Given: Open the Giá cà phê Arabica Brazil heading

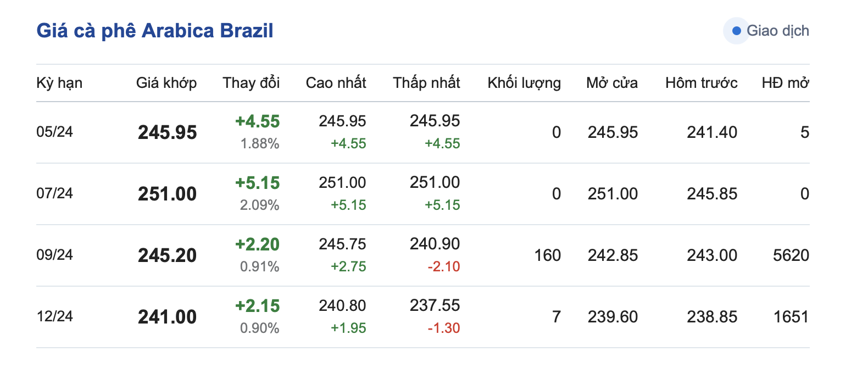Looking at the screenshot, I should coord(155,31).
